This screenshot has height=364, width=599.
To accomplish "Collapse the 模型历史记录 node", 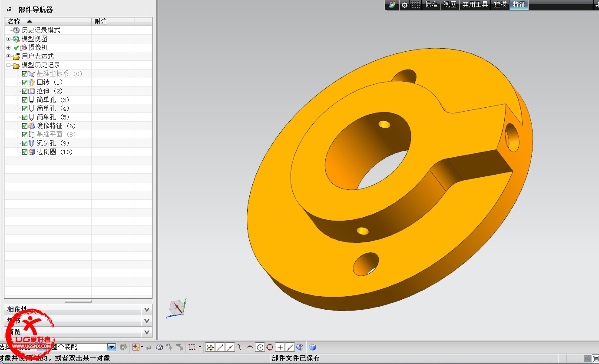I will [8, 65].
